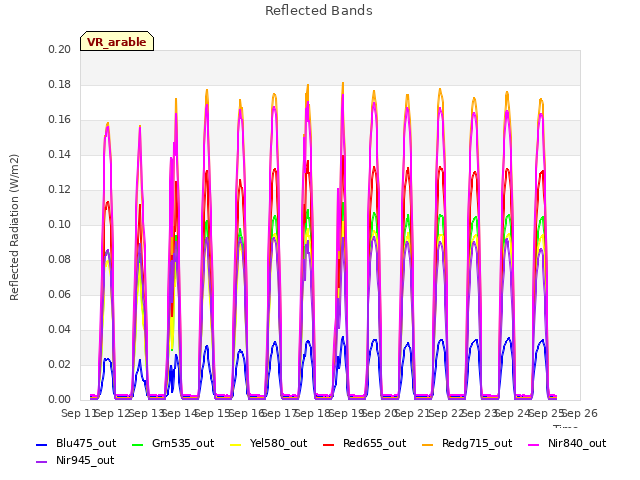Click the green Grn535_out legend color marker

pyautogui.click(x=138, y=444)
